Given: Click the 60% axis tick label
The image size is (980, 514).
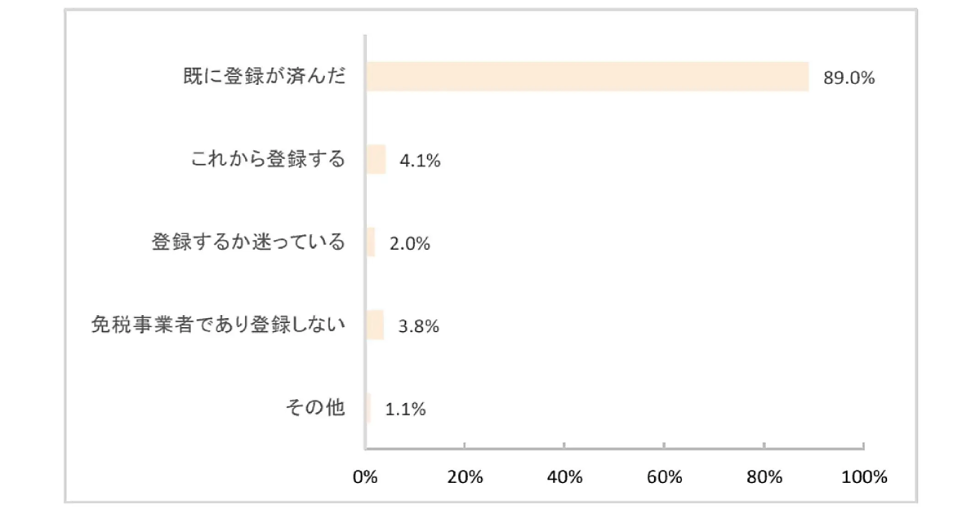Looking at the screenshot, I should [664, 478].
